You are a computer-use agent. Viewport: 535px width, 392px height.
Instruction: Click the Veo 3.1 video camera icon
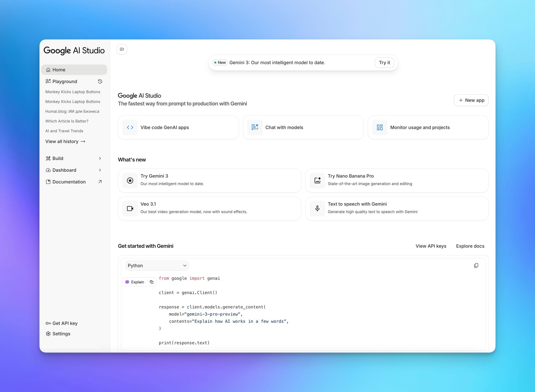tap(130, 208)
